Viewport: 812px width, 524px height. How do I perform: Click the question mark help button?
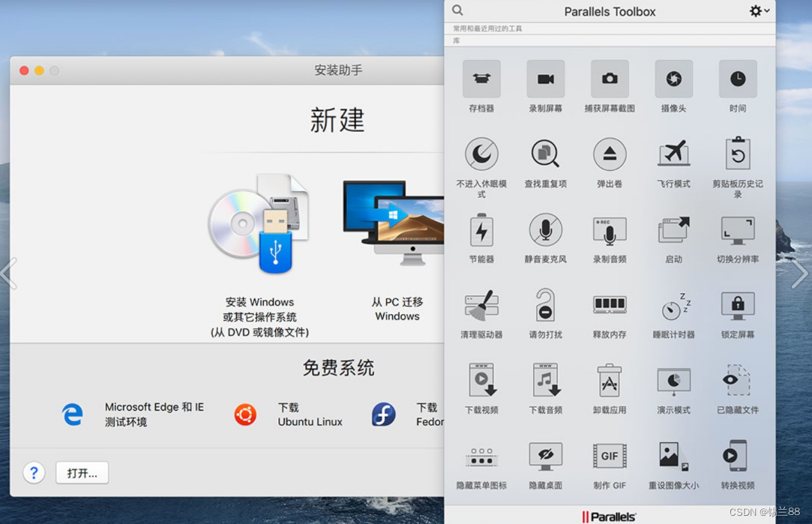pyautogui.click(x=34, y=473)
